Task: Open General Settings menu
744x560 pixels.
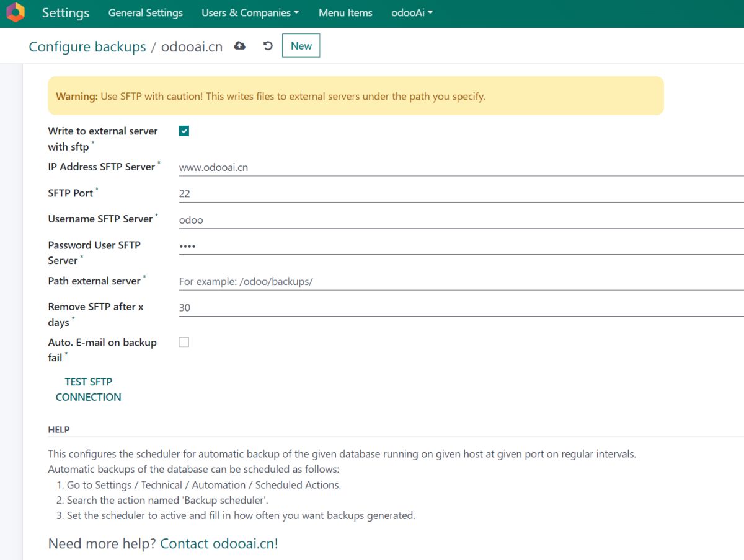Action: coord(145,13)
